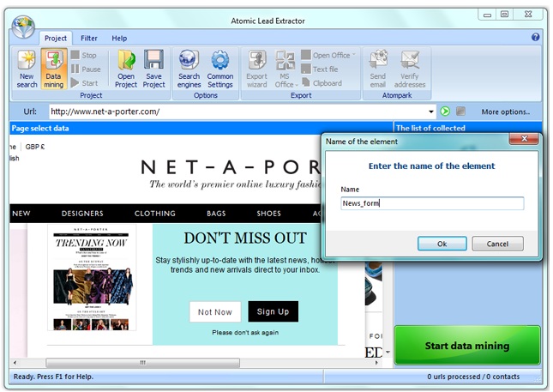The width and height of the screenshot is (553, 392).
Task: Click the Verify addresses icon
Action: [x=410, y=69]
